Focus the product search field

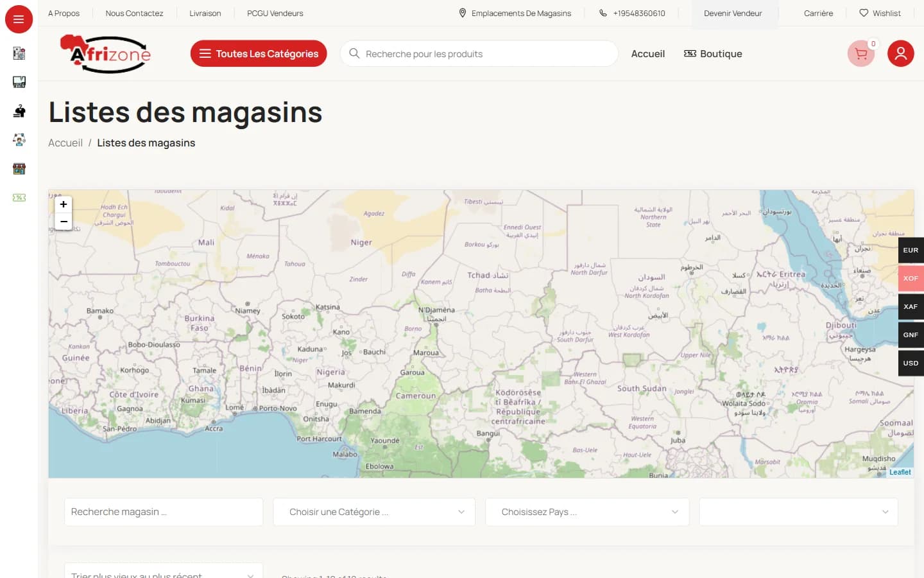479,53
